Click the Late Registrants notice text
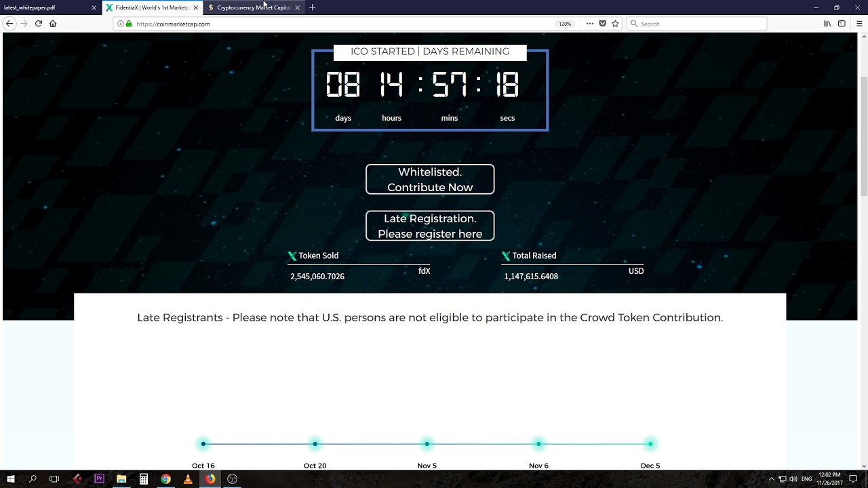The width and height of the screenshot is (868, 488). coord(430,317)
